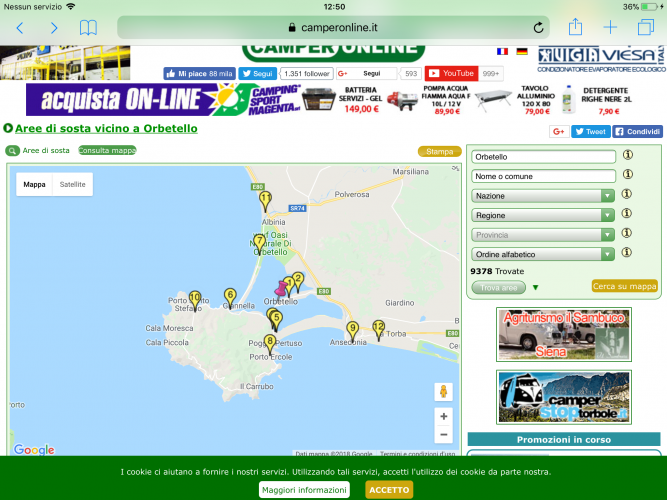Screen dimensions: 667x500
Task: Switch site to French flag
Action: tap(502, 51)
